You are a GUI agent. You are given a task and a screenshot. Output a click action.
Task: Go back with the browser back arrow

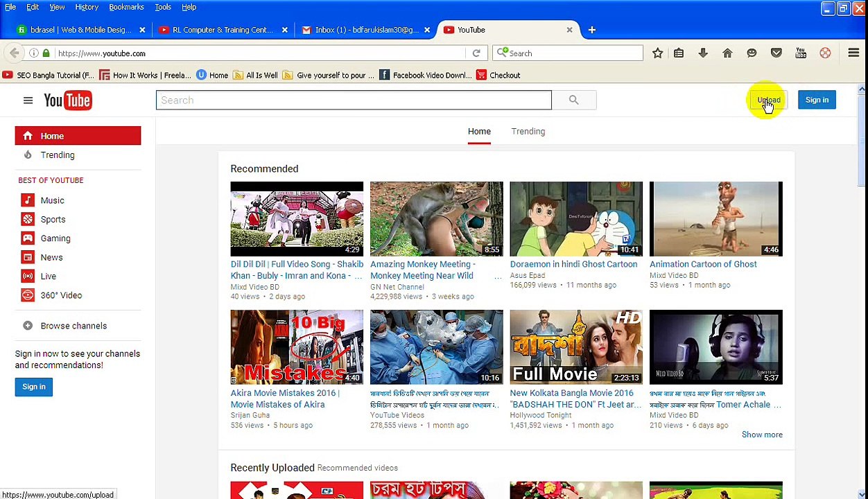pos(15,53)
